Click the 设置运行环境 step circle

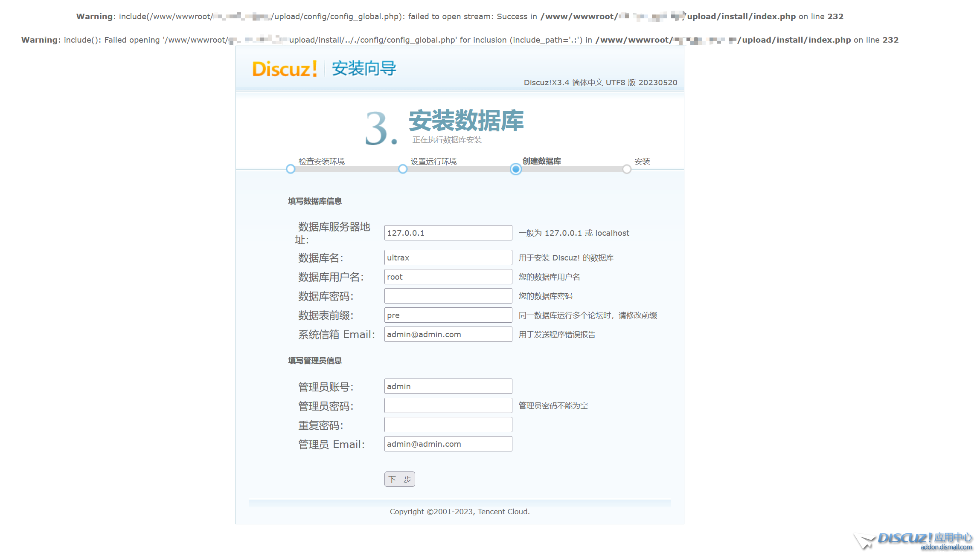point(403,169)
